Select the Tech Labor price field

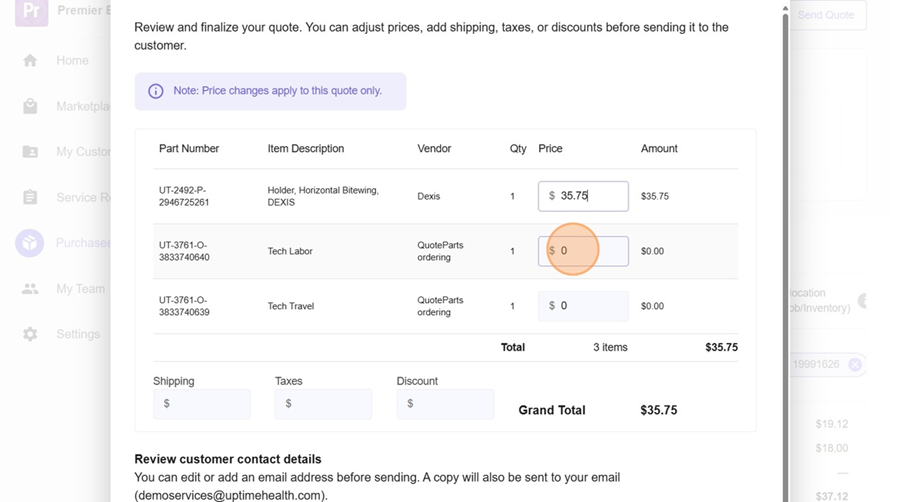[590, 251]
